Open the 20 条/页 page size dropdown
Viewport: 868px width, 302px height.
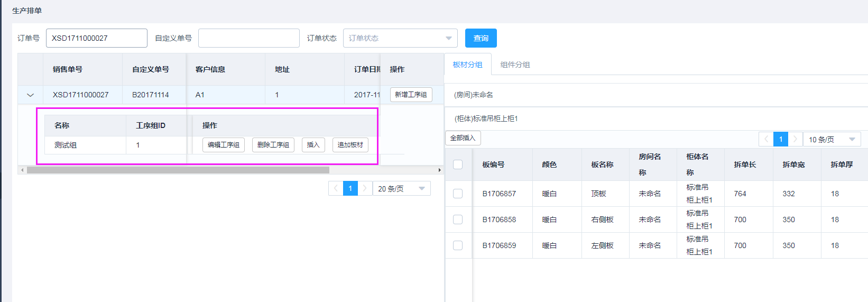401,188
